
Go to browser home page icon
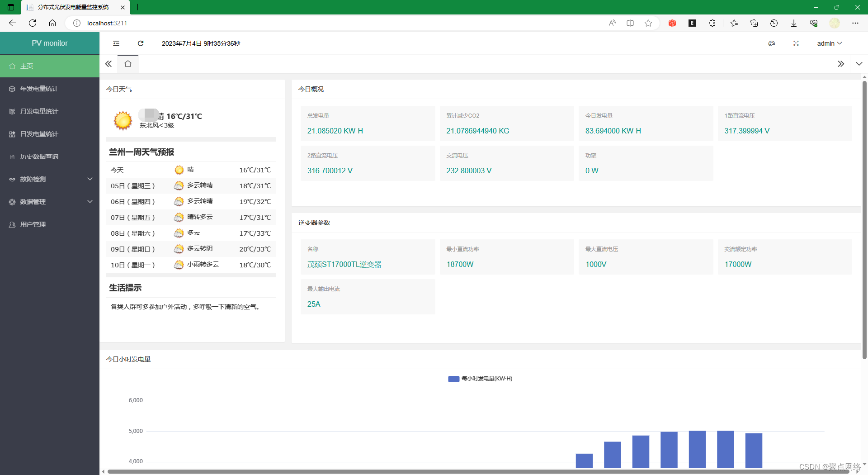tap(52, 23)
